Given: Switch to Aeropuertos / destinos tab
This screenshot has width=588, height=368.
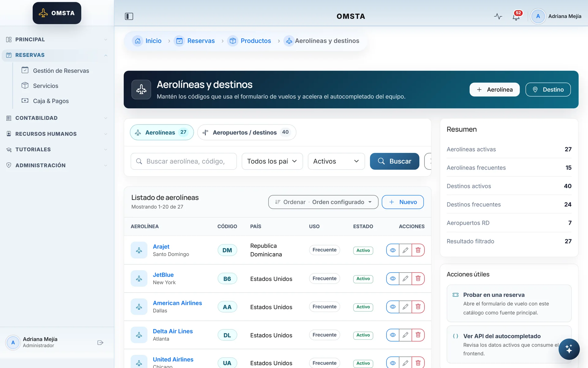Looking at the screenshot, I should pyautogui.click(x=247, y=132).
